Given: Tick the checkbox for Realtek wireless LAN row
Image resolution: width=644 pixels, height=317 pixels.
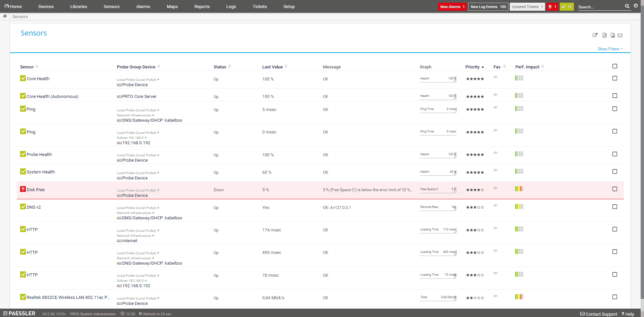Looking at the screenshot, I should coord(614,297).
